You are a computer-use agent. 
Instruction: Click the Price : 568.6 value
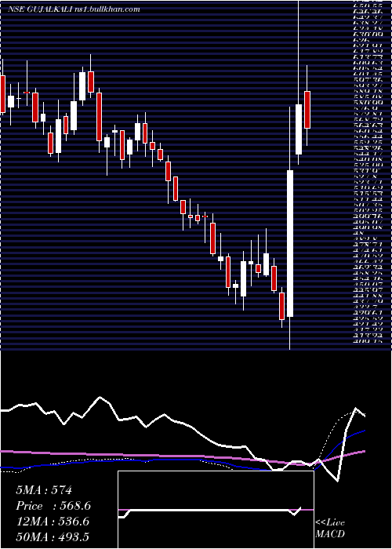[x=54, y=506]
